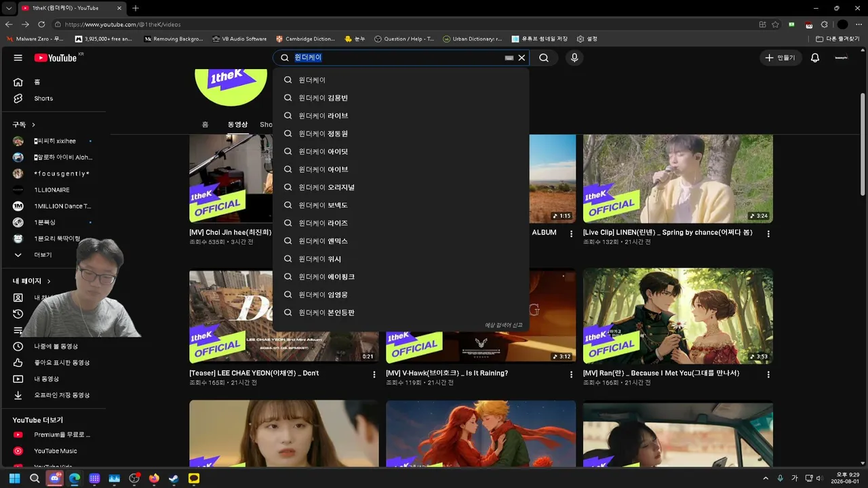Click 예상 검색어 신고 report link
868x488 pixels.
504,325
